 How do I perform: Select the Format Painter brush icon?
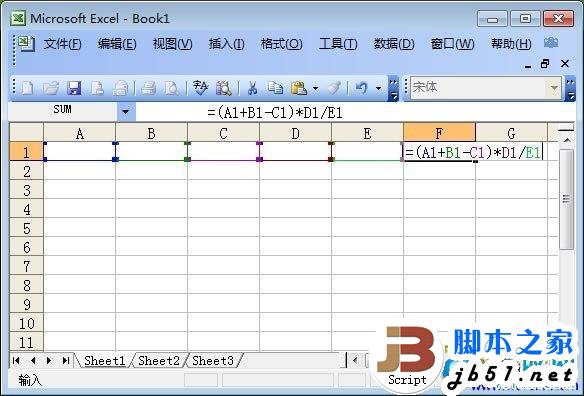pyautogui.click(x=334, y=88)
